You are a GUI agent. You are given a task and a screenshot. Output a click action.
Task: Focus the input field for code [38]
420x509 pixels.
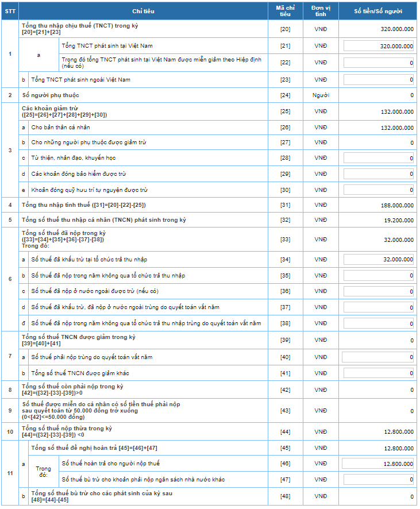click(379, 323)
